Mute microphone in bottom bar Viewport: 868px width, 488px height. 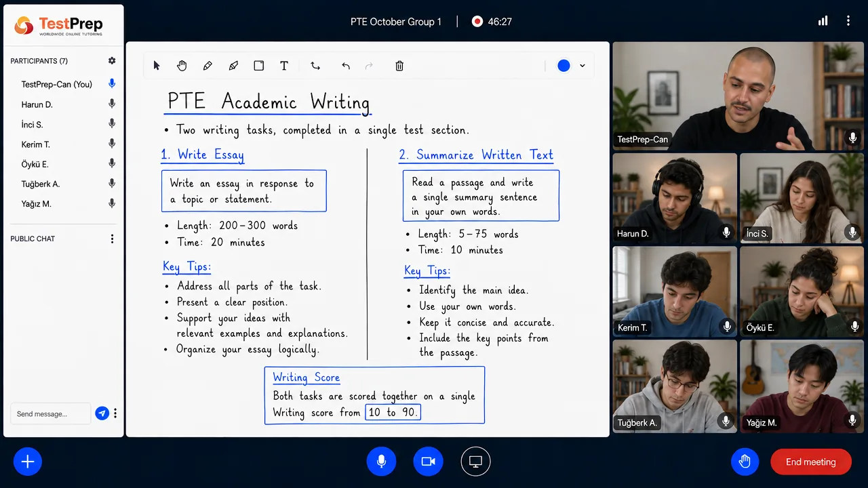tap(381, 462)
